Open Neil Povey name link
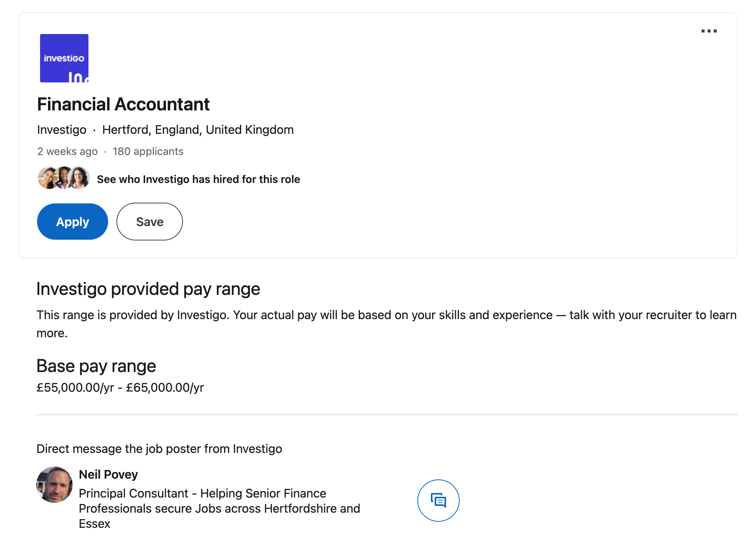This screenshot has width=756, height=552. click(x=108, y=474)
